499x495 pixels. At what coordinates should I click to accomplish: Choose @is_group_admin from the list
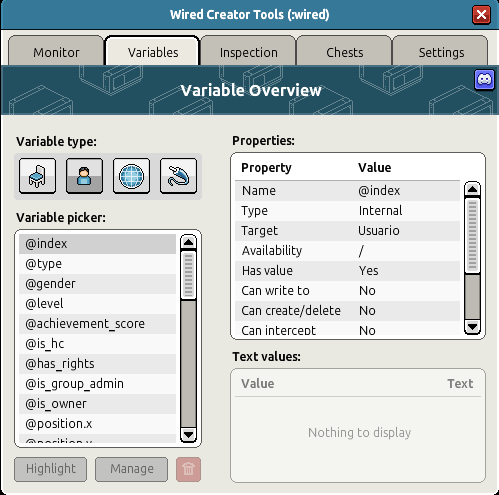[97, 384]
